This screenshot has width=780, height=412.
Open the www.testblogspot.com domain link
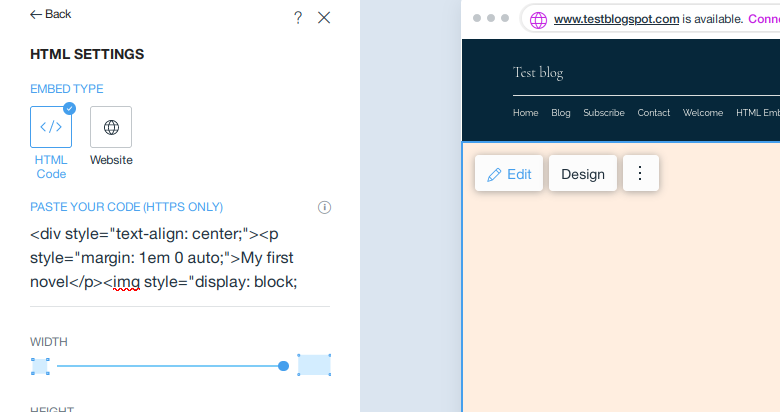coord(616,19)
